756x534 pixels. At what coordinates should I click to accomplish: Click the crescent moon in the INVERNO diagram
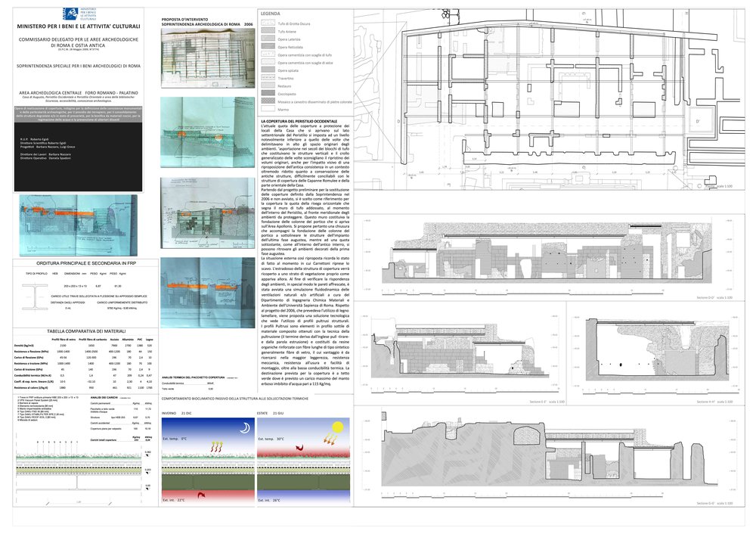point(246,428)
